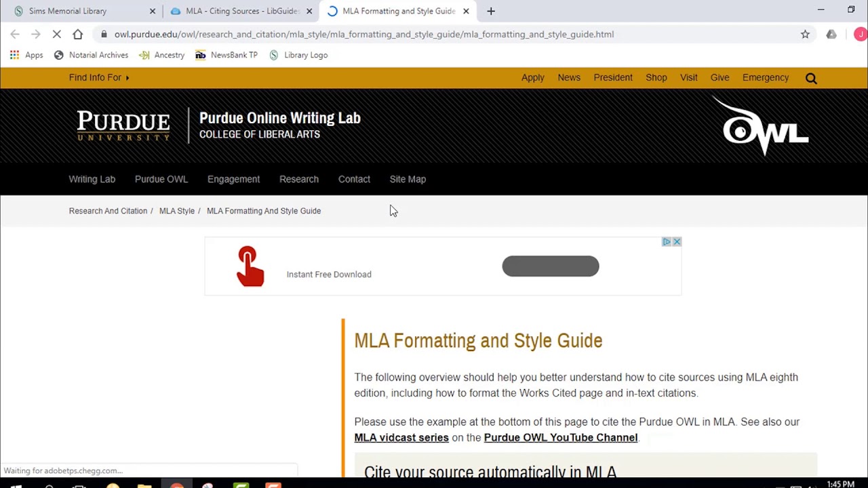Open News in Purdue top bar
This screenshot has width=868, height=488.
click(x=569, y=77)
